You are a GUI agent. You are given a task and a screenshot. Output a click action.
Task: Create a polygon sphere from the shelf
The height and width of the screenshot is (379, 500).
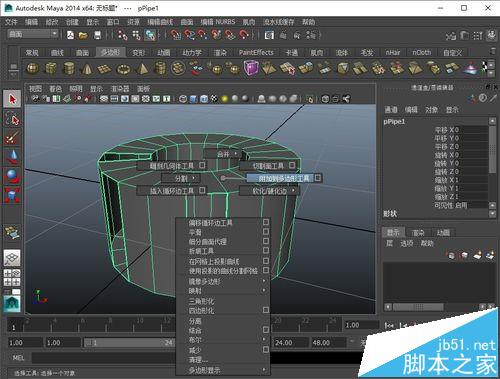(x=32, y=68)
